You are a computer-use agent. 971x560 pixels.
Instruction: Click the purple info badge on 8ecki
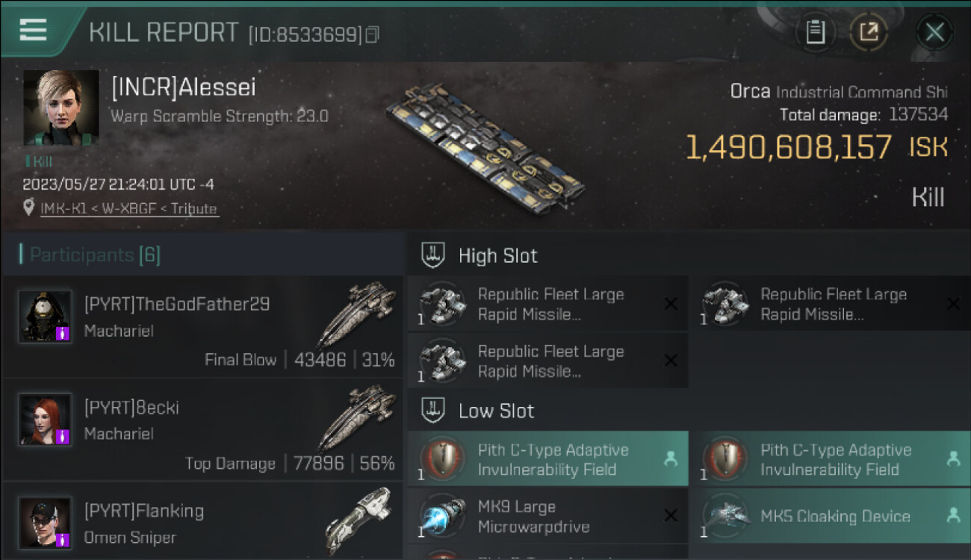(64, 435)
